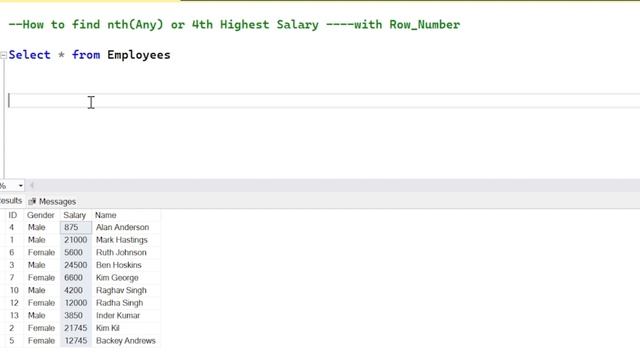This screenshot has height=360, width=640.
Task: Collapse the Select statement outline toggle
Action: tap(3, 55)
